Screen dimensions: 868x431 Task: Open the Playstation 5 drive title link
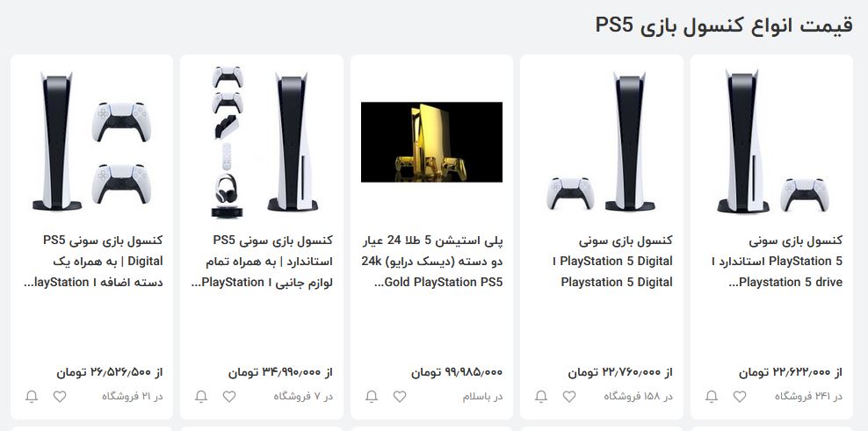(777, 262)
